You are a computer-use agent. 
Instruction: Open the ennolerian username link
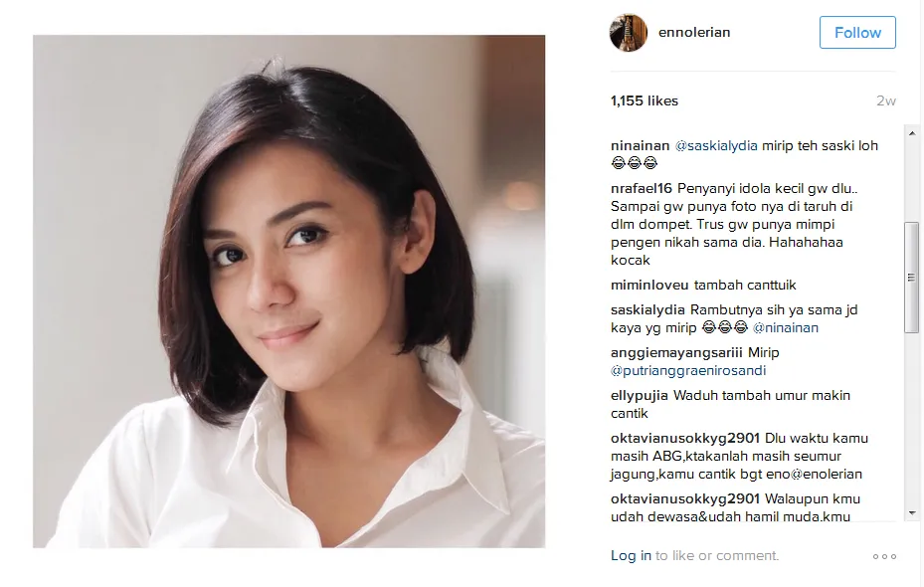coord(694,33)
